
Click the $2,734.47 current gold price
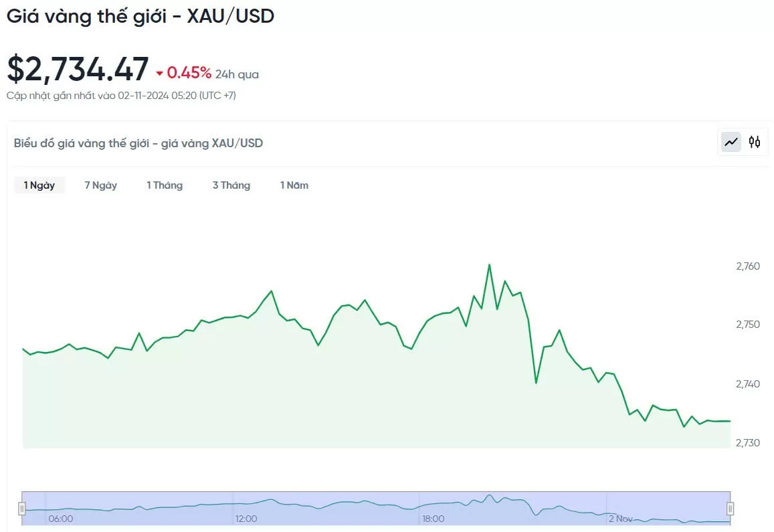click(x=78, y=69)
